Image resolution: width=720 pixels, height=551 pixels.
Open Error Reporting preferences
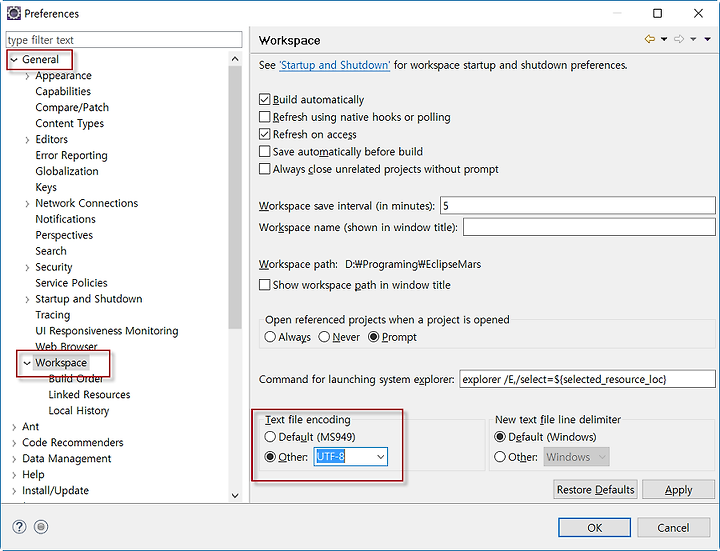tap(71, 155)
